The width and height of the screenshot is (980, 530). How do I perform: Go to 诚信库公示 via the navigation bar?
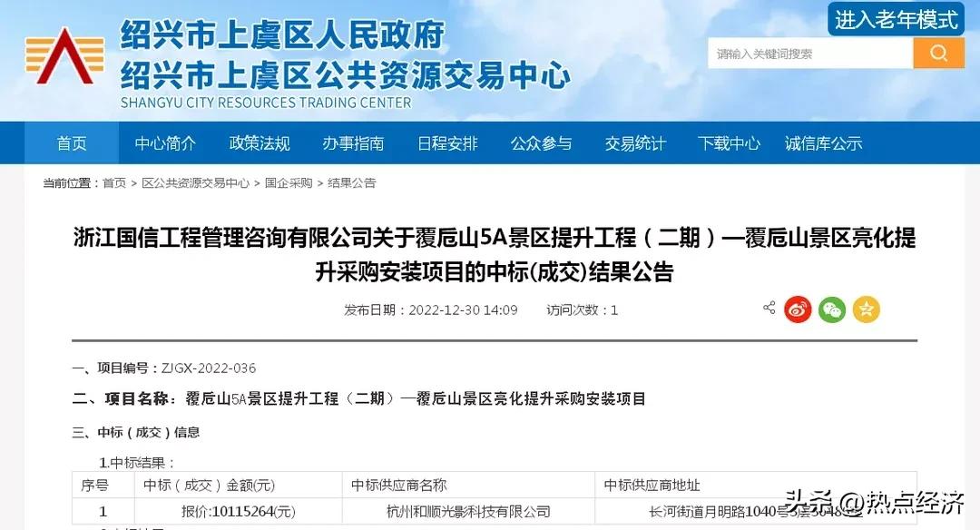pyautogui.click(x=823, y=142)
